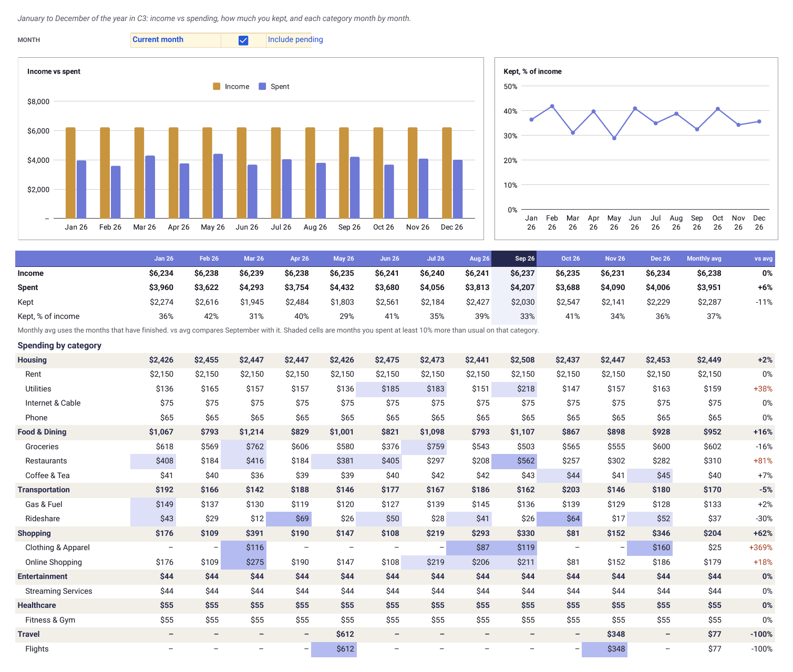This screenshot has width=793, height=672.
Task: Click the Fitness & Gym row label
Action: (50, 620)
